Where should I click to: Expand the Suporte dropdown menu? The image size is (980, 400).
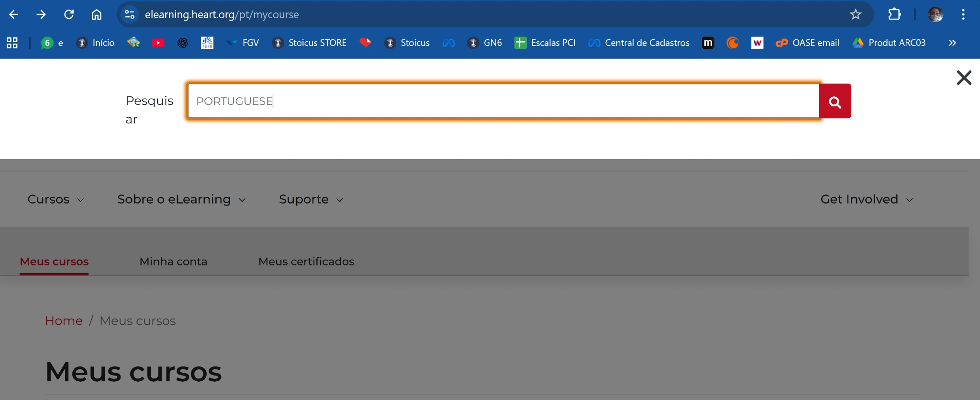[x=312, y=199]
